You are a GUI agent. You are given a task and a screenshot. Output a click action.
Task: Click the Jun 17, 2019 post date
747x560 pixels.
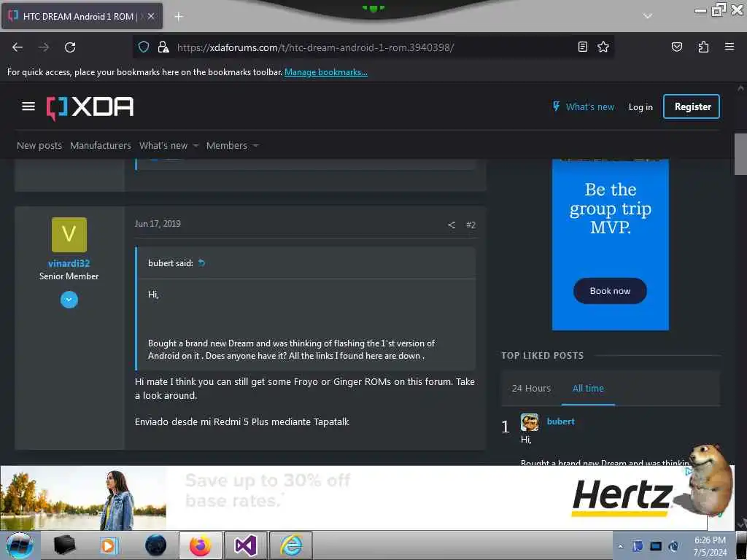pos(158,224)
